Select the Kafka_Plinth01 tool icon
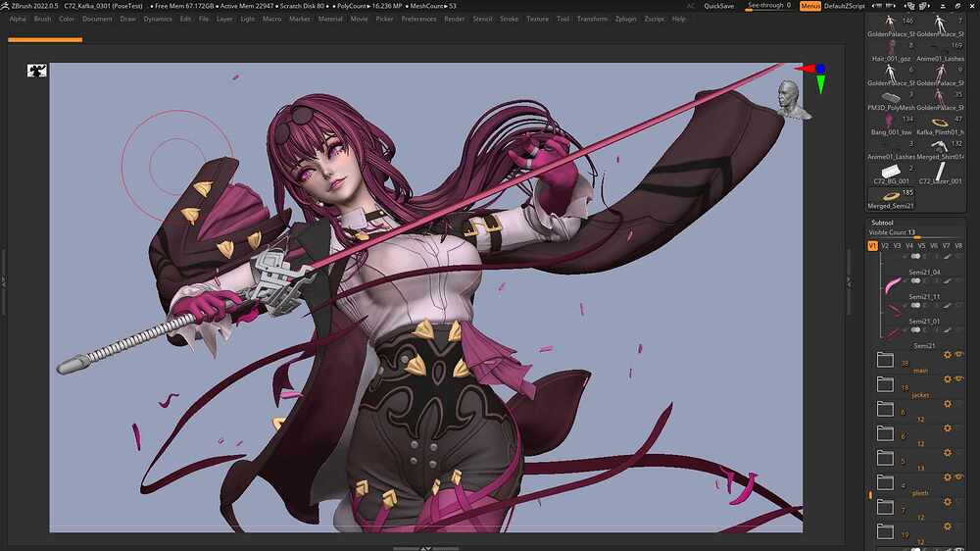Screen dimensions: 980x551 point(938,123)
